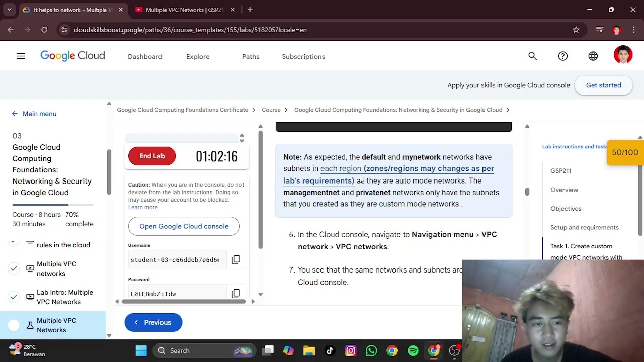This screenshot has height=362, width=644.
Task: Go back in browser history
Action: tap(11, 30)
